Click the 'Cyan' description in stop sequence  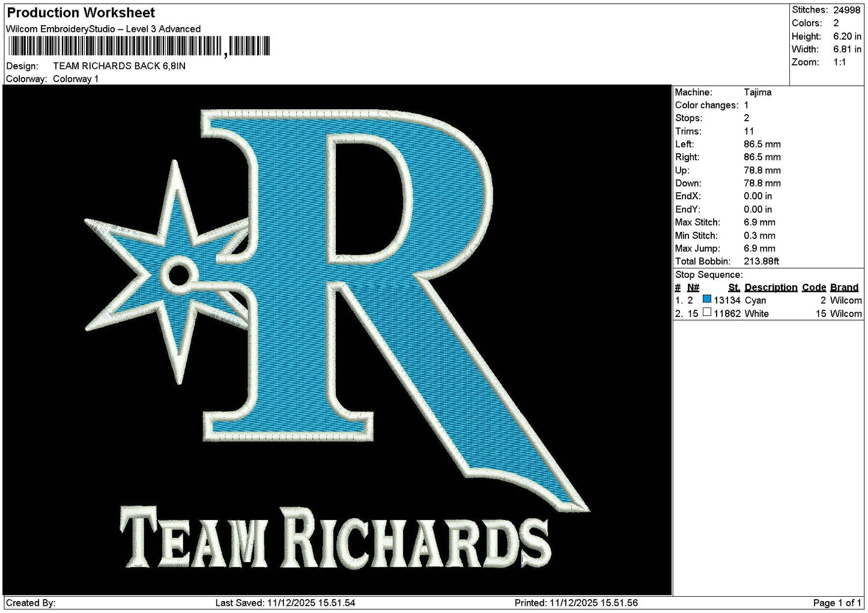click(x=755, y=300)
